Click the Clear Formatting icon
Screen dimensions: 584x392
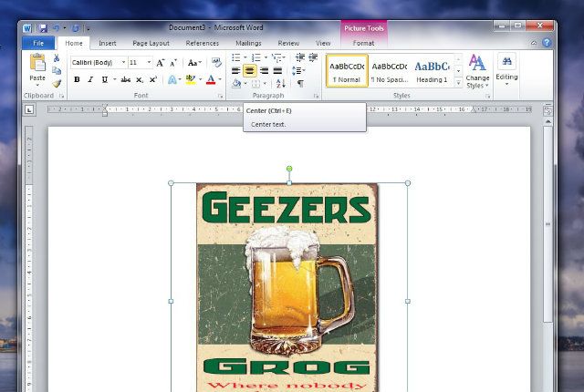pos(216,62)
